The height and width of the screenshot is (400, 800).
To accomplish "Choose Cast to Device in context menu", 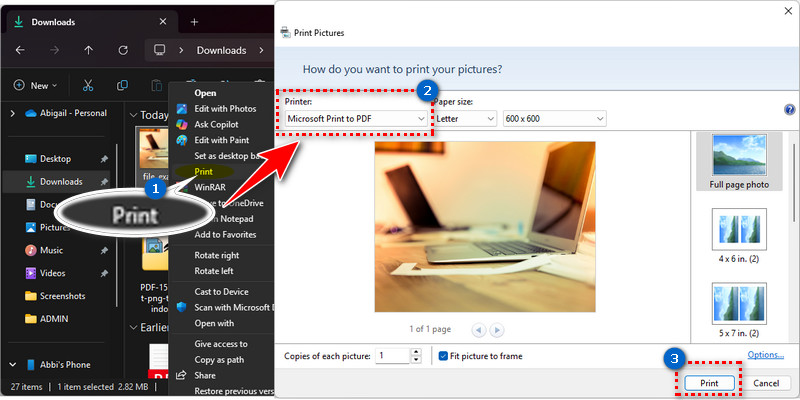I will 221,292.
